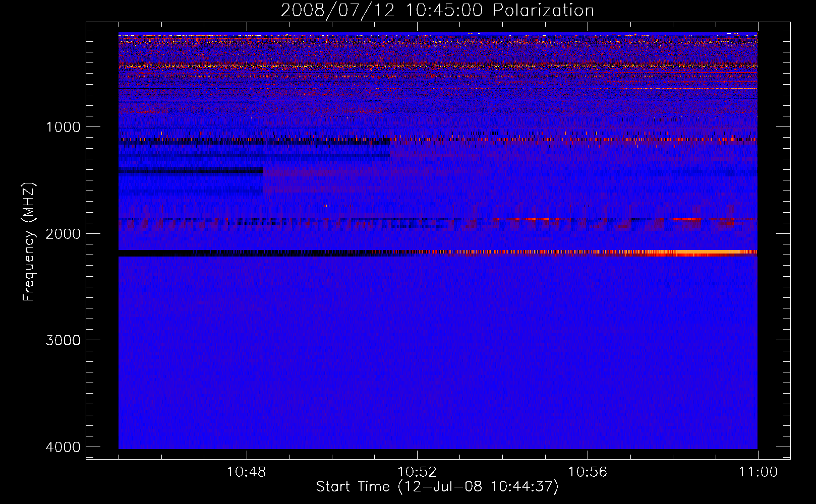Click the "Start Time (12-Jul-08 10:44:37)" label
The image size is (816, 504).
click(x=437, y=487)
